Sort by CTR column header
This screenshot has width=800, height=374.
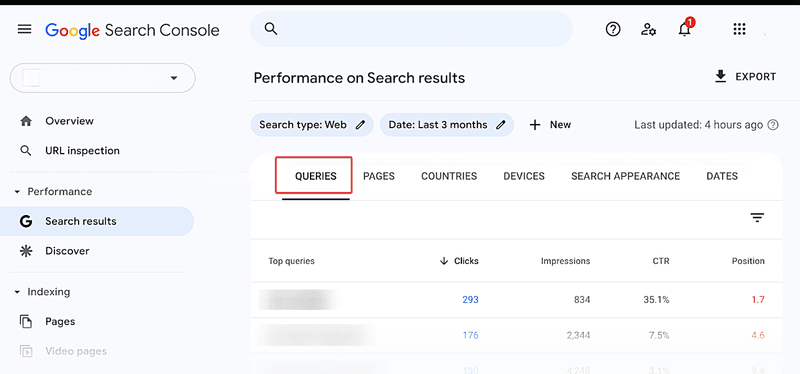pyautogui.click(x=661, y=261)
